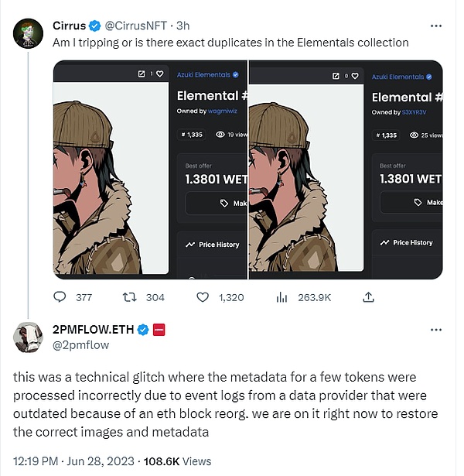Open Cirrus tweet three-dot more menu
Viewport: 464px width, 476px height.
435,26
